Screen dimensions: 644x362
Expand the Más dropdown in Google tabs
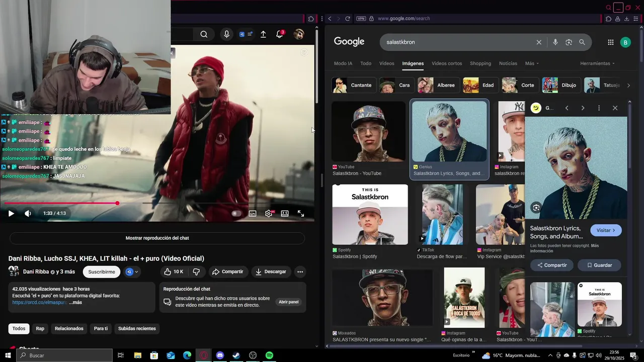532,63
